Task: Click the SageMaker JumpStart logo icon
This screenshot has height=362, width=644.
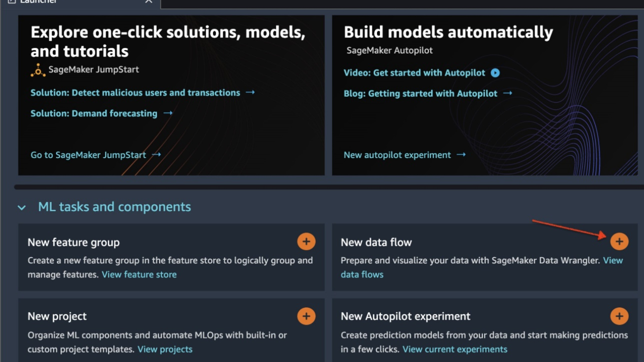Action: 38,70
